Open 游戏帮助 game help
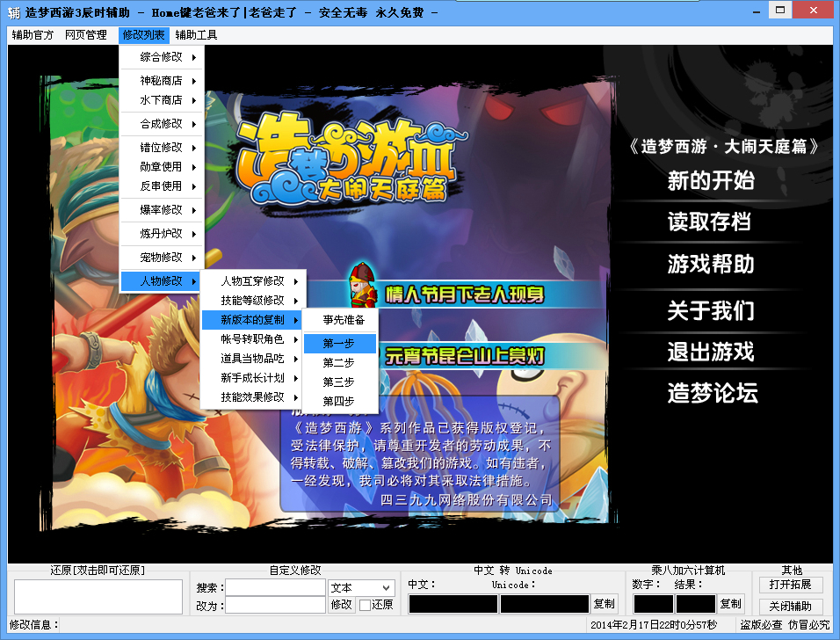The width and height of the screenshot is (840, 640). point(711,265)
